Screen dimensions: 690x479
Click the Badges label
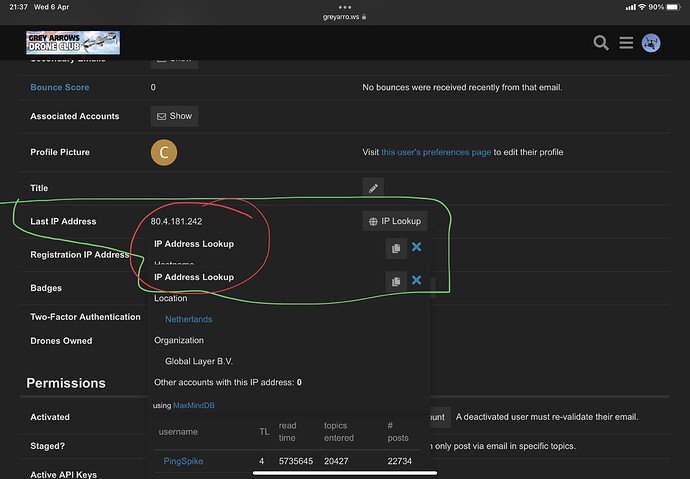(x=46, y=288)
